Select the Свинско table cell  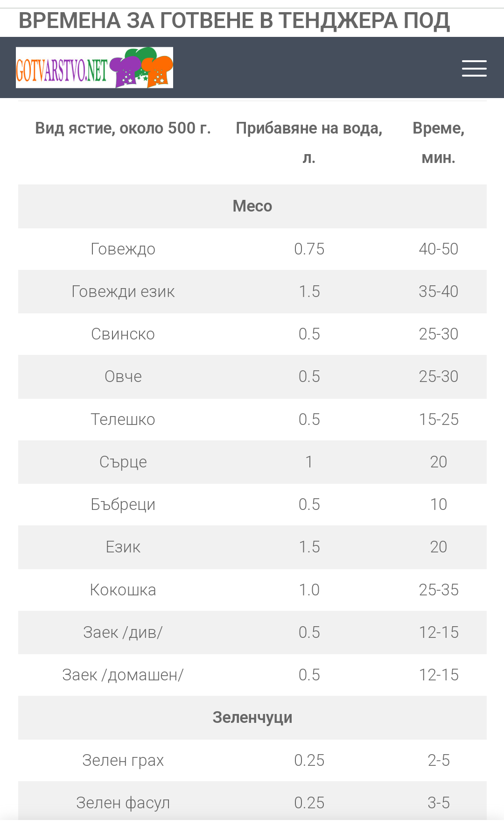click(x=123, y=334)
